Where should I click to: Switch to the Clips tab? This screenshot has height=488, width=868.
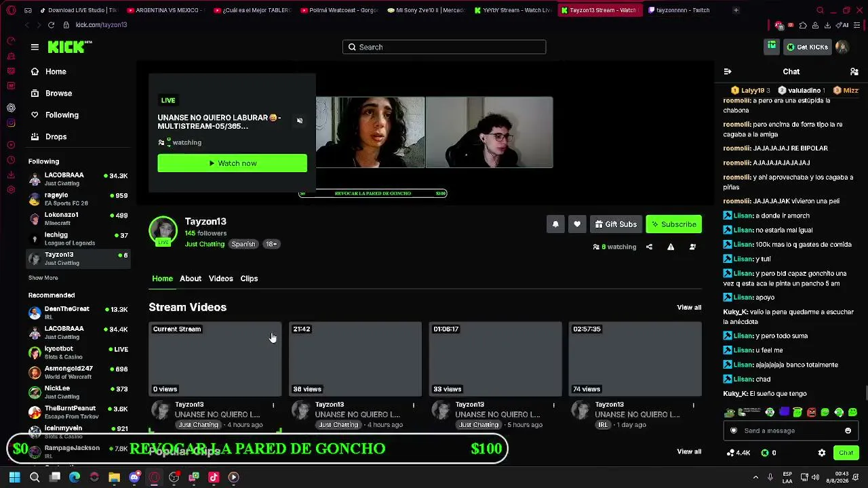tap(249, 279)
